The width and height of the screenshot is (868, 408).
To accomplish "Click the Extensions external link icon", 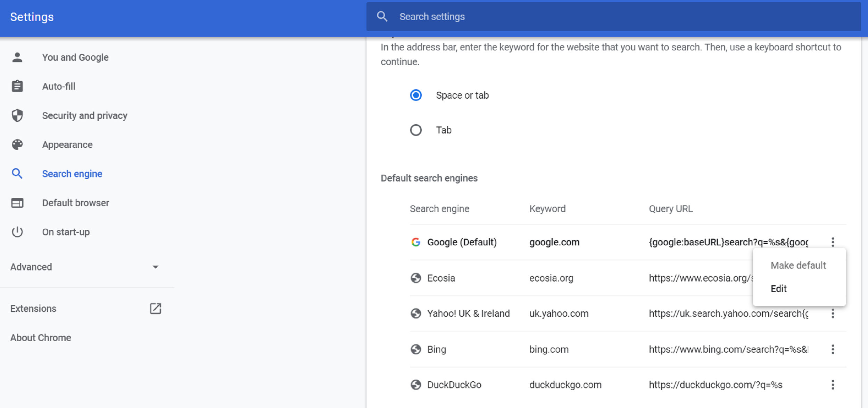I will [x=155, y=309].
